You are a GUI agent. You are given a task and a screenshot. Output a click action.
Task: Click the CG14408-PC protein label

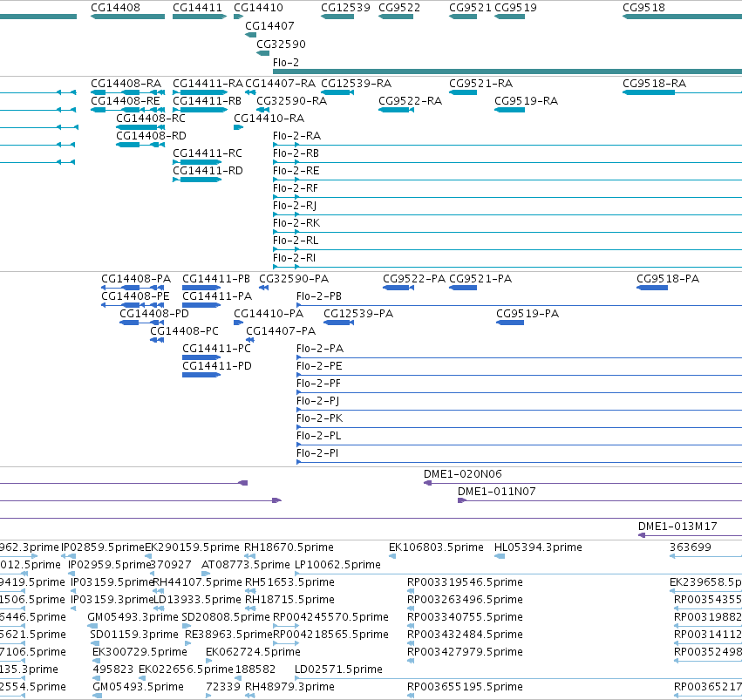tap(184, 331)
